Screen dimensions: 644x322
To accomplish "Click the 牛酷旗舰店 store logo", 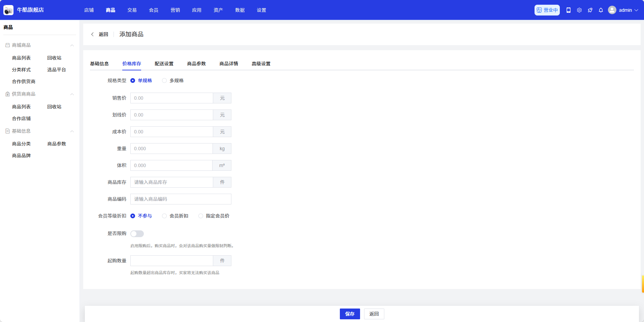I will [x=8, y=10].
